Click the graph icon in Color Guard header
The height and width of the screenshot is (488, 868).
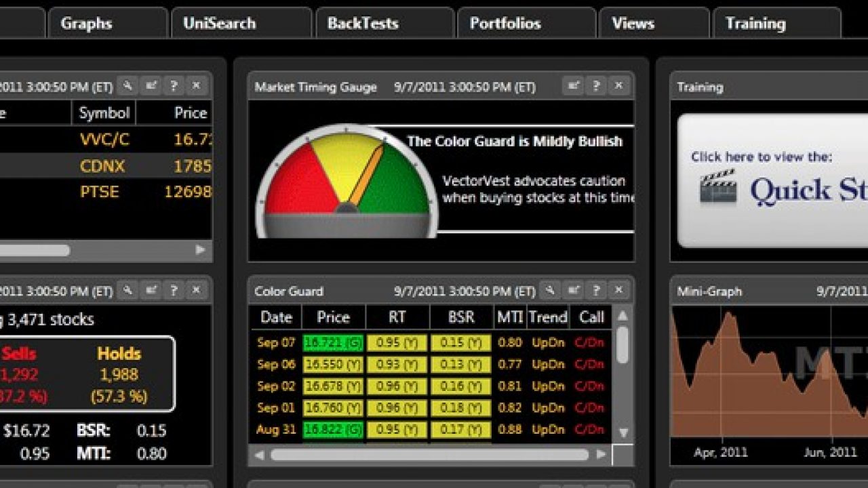coord(573,290)
